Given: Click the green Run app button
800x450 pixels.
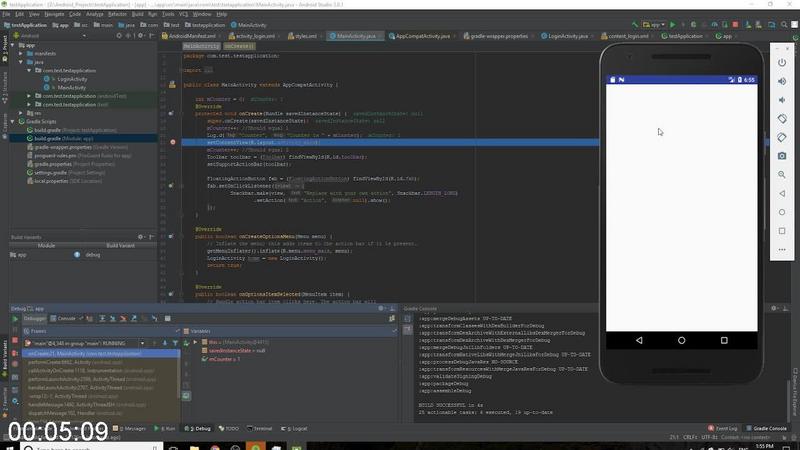Looking at the screenshot, I should 672,24.
